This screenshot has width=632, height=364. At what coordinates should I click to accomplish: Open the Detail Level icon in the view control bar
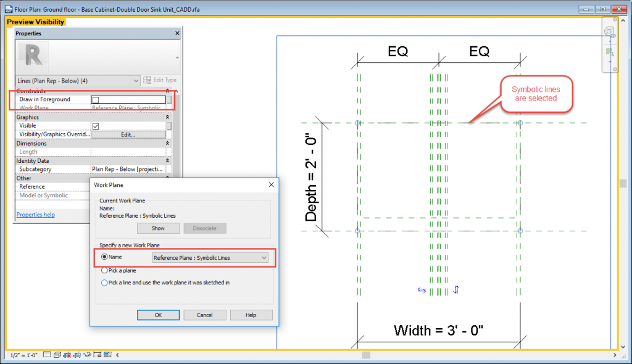pyautogui.click(x=47, y=355)
